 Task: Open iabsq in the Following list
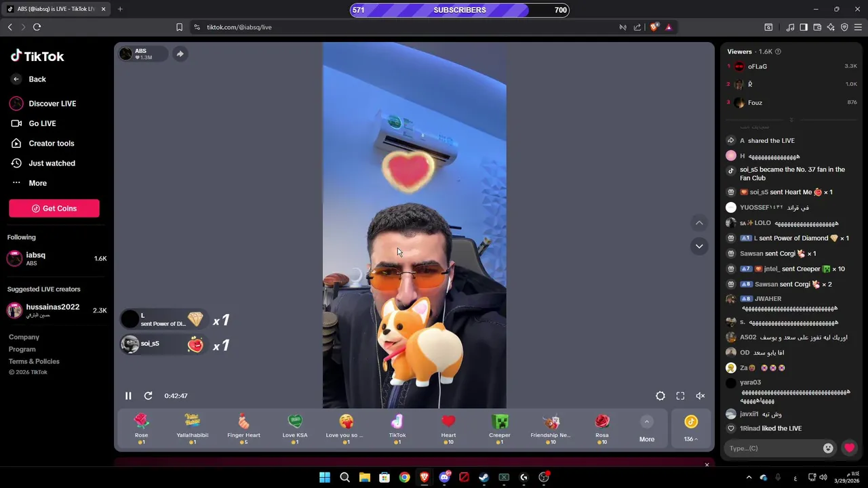coord(56,258)
